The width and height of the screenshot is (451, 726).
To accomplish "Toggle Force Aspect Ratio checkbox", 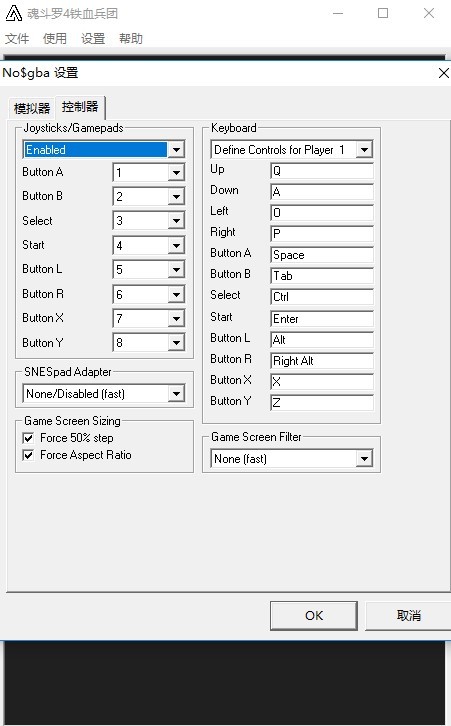I will click(28, 455).
